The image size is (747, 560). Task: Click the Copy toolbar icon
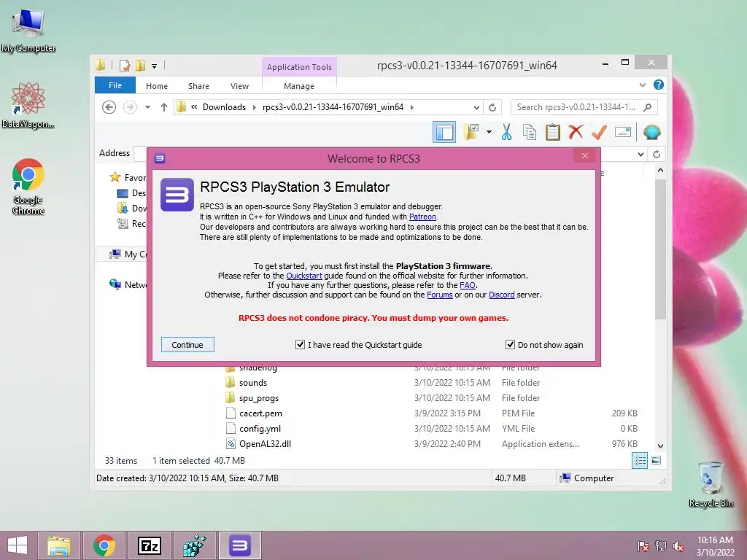point(530,132)
